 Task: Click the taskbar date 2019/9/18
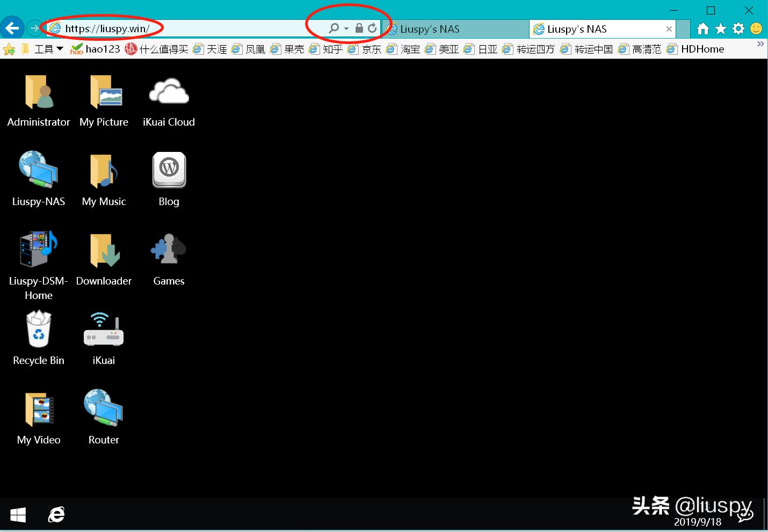coord(698,522)
